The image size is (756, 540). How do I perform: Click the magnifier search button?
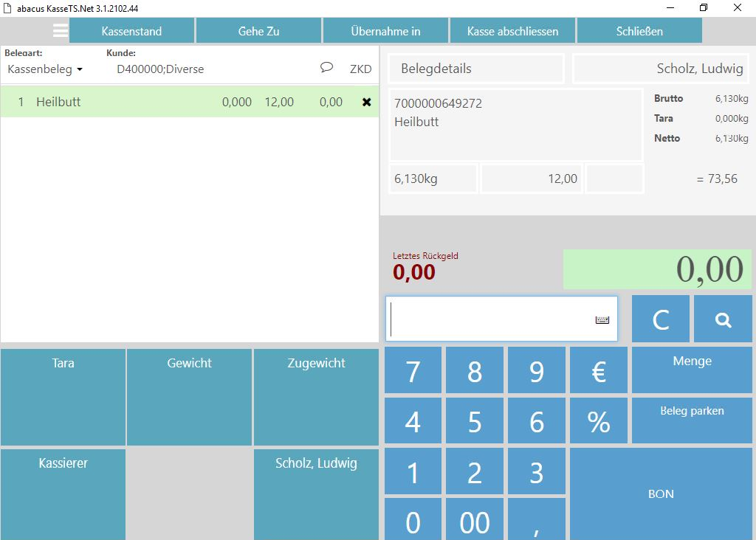pyautogui.click(x=723, y=319)
